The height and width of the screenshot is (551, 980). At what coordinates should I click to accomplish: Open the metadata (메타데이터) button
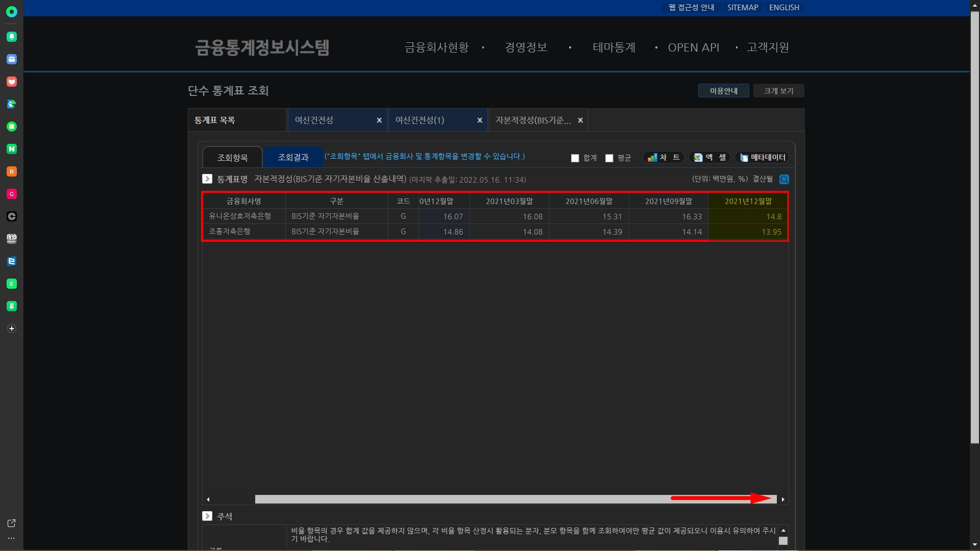tap(762, 158)
